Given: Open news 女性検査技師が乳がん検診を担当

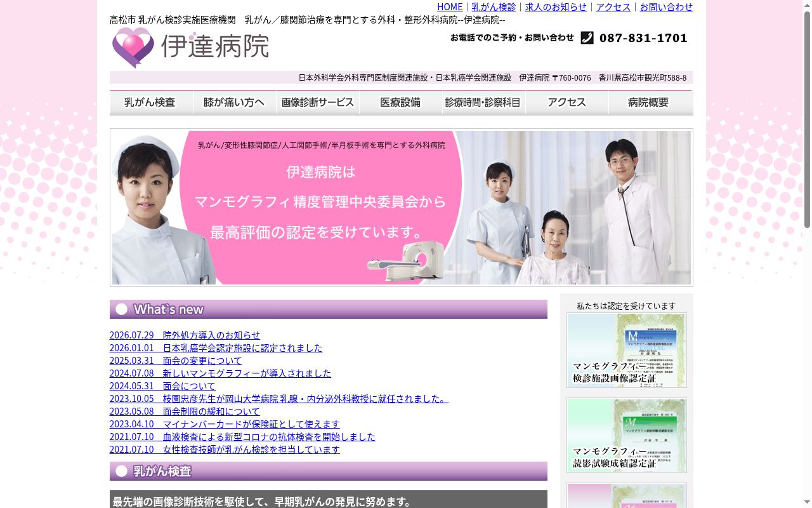Looking at the screenshot, I should pos(225,450).
